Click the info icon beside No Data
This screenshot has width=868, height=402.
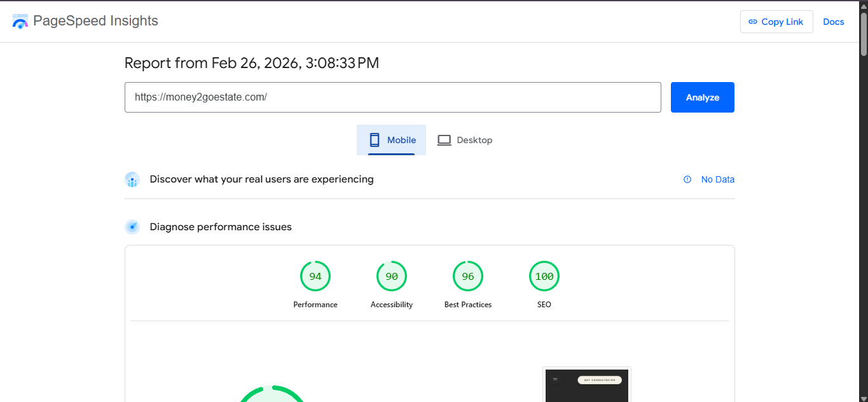point(687,179)
